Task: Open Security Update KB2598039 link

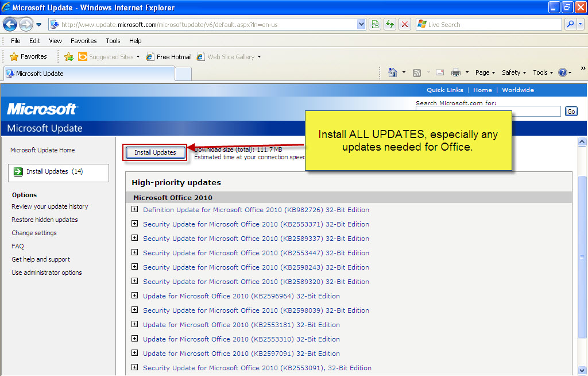Action: pos(256,310)
